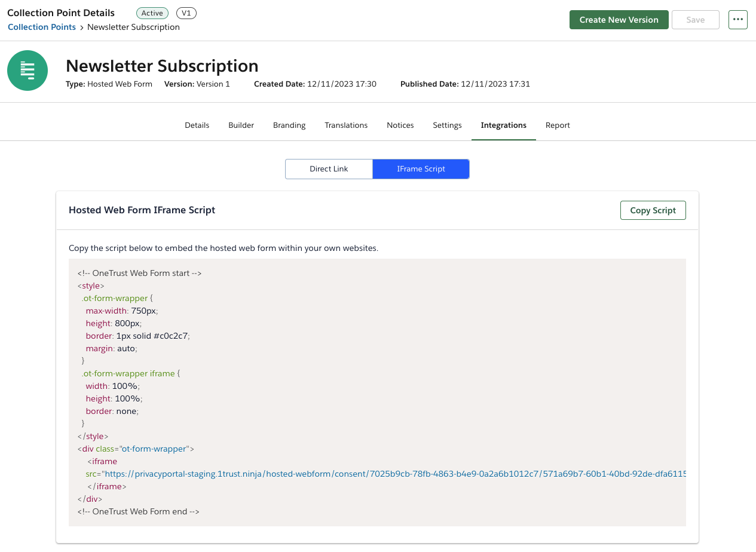Open the Builder tab
The width and height of the screenshot is (756, 552).
click(241, 125)
